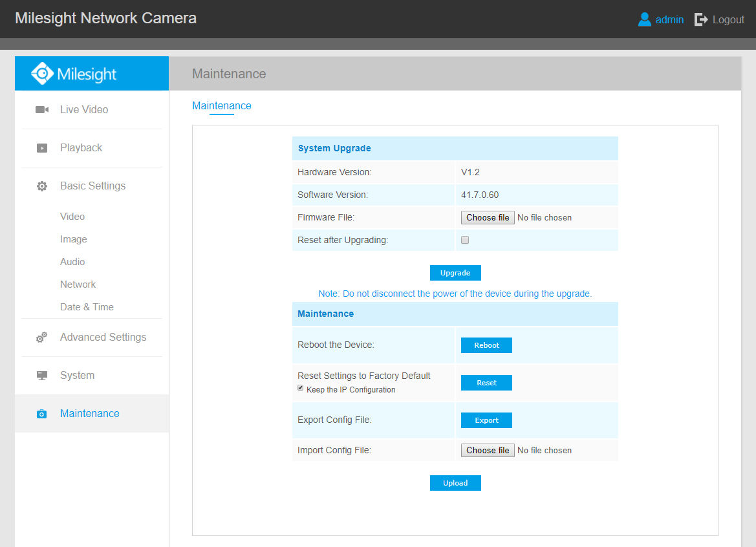Screen dimensions: 756x547
Task: Expand the Advanced Settings menu section
Action: click(x=103, y=338)
